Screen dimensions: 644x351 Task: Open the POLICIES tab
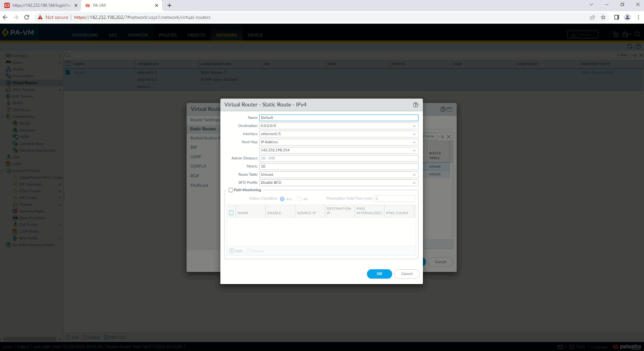tap(168, 35)
